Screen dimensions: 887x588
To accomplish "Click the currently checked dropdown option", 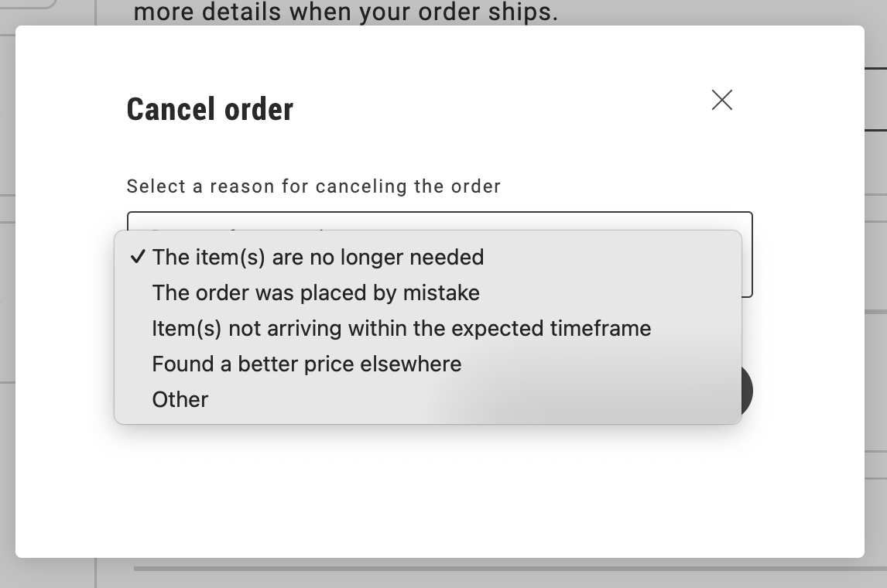I will coord(317,257).
